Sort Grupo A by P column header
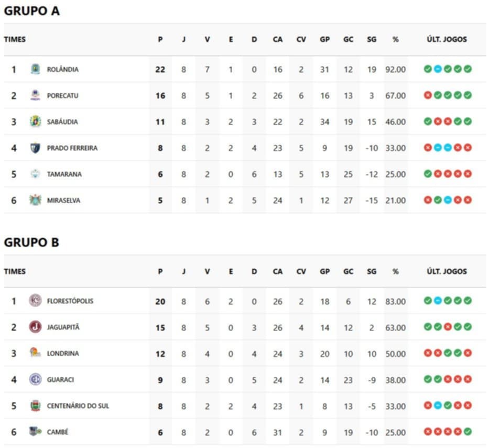 point(160,39)
